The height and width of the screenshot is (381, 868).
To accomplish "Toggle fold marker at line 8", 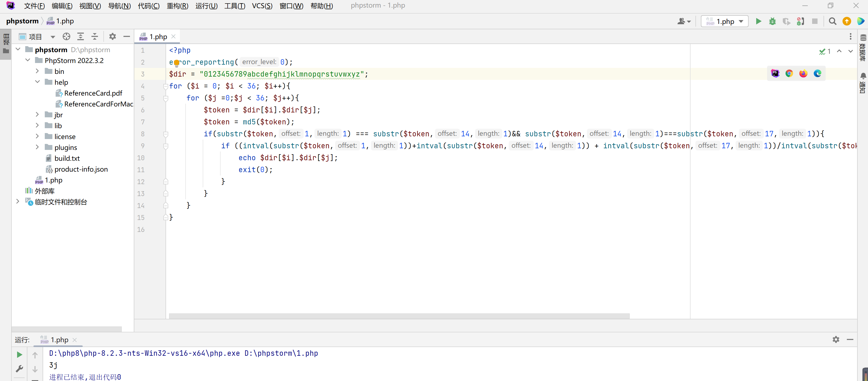I will pyautogui.click(x=166, y=134).
